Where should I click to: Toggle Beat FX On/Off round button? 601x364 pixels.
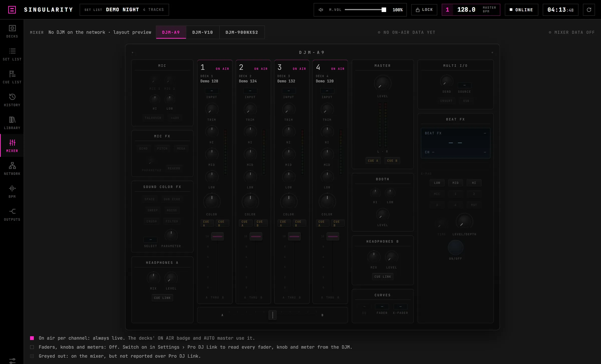[x=456, y=248]
